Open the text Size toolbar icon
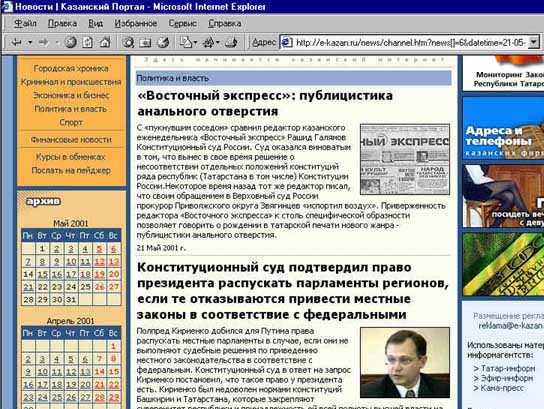The width and height of the screenshot is (544, 409). click(209, 43)
